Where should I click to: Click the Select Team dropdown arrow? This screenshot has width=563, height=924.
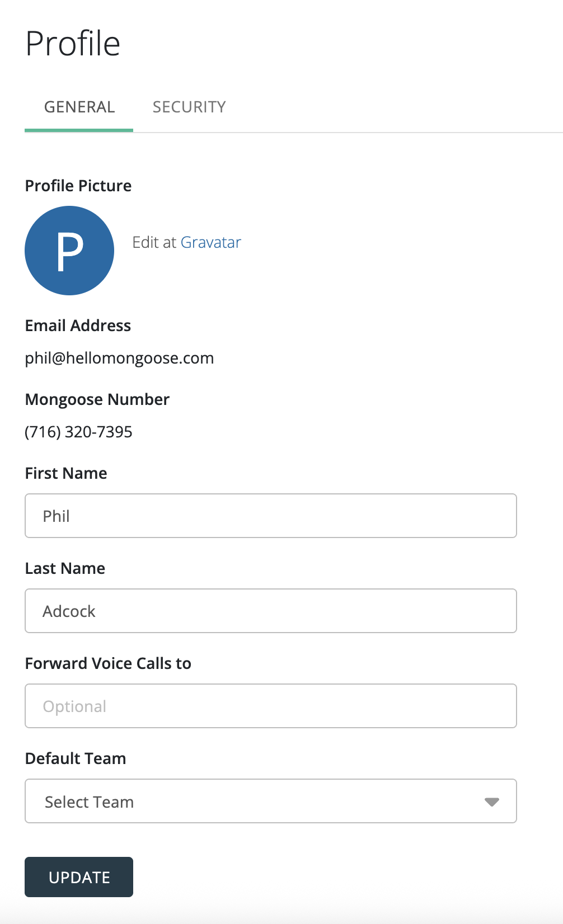[x=491, y=802]
